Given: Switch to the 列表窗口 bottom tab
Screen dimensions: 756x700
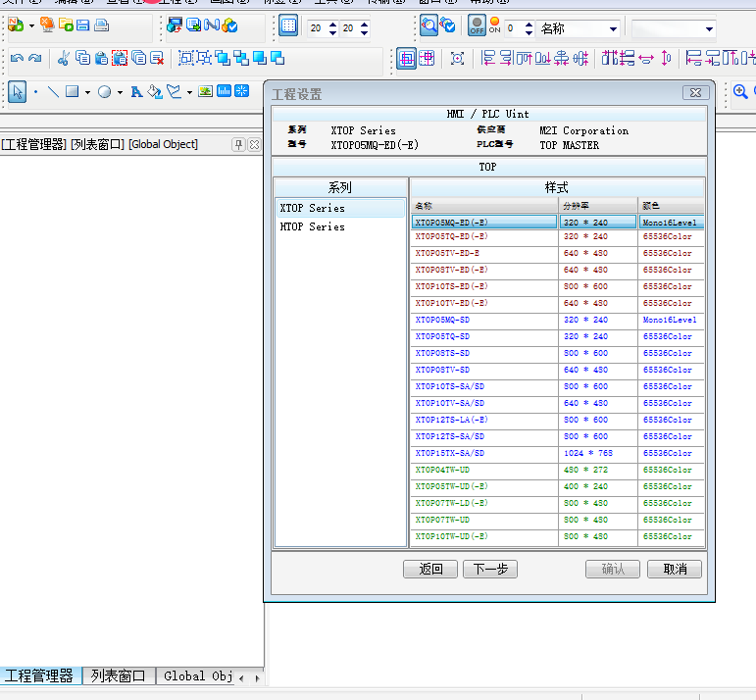Looking at the screenshot, I should [x=118, y=675].
